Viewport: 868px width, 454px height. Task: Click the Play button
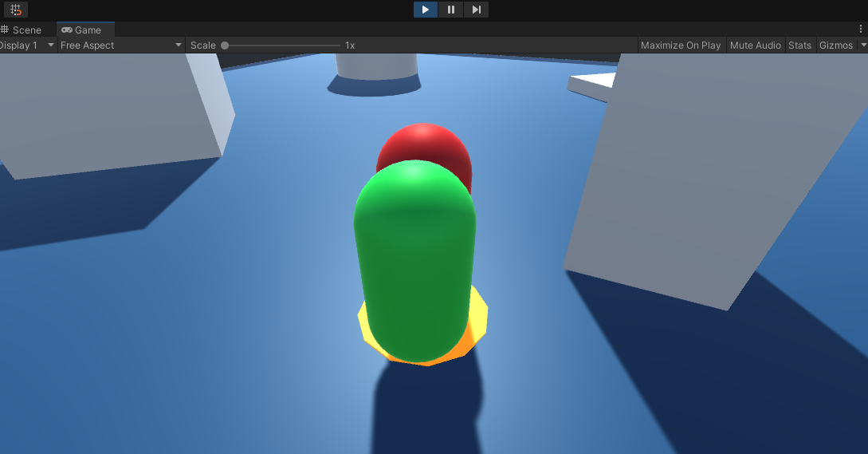pos(425,10)
